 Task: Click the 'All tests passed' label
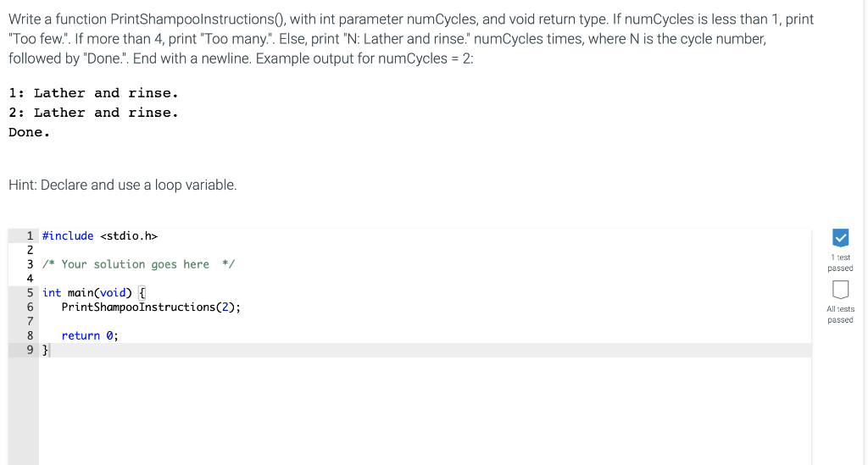pyautogui.click(x=840, y=314)
